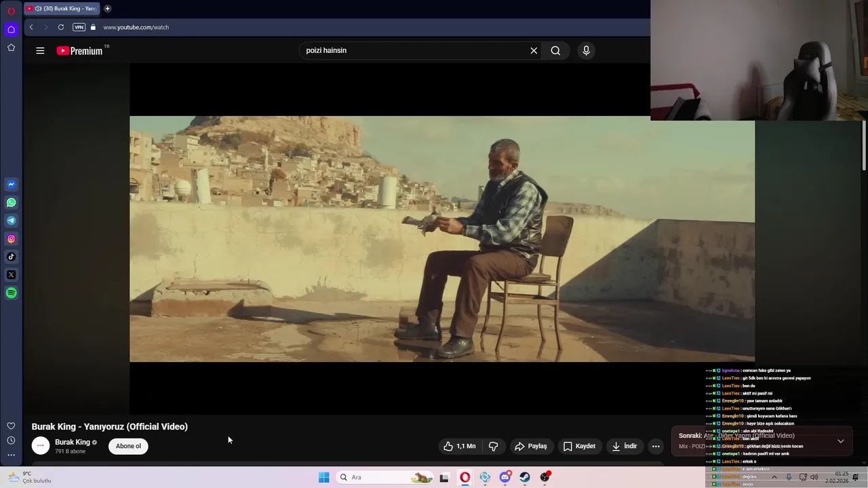Open the YouTube hamburger guide menu

(40, 50)
